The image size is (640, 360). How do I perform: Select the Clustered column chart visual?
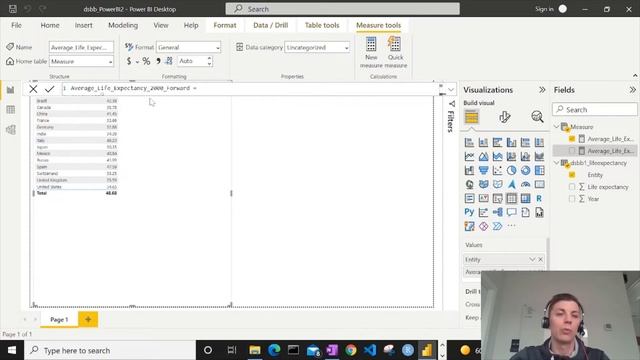[511, 142]
